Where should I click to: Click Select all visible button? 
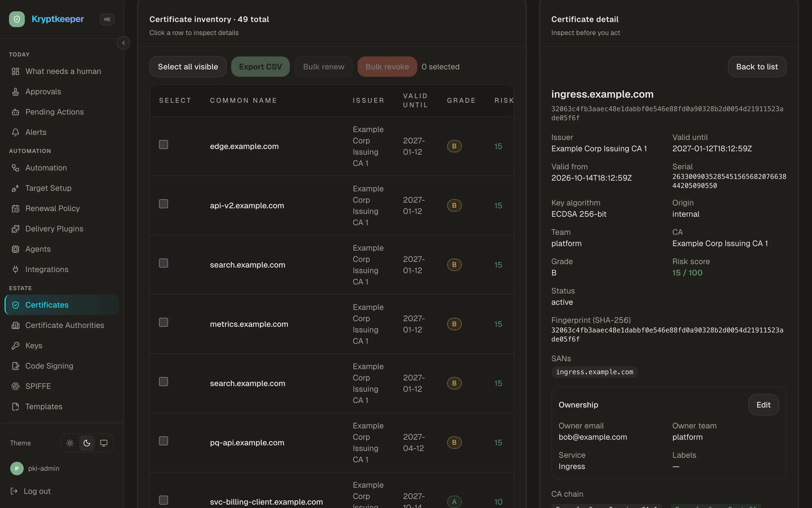(188, 67)
